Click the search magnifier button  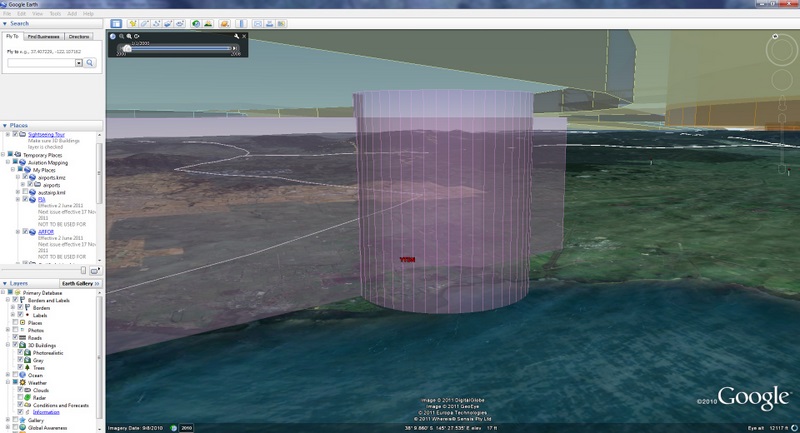90,63
